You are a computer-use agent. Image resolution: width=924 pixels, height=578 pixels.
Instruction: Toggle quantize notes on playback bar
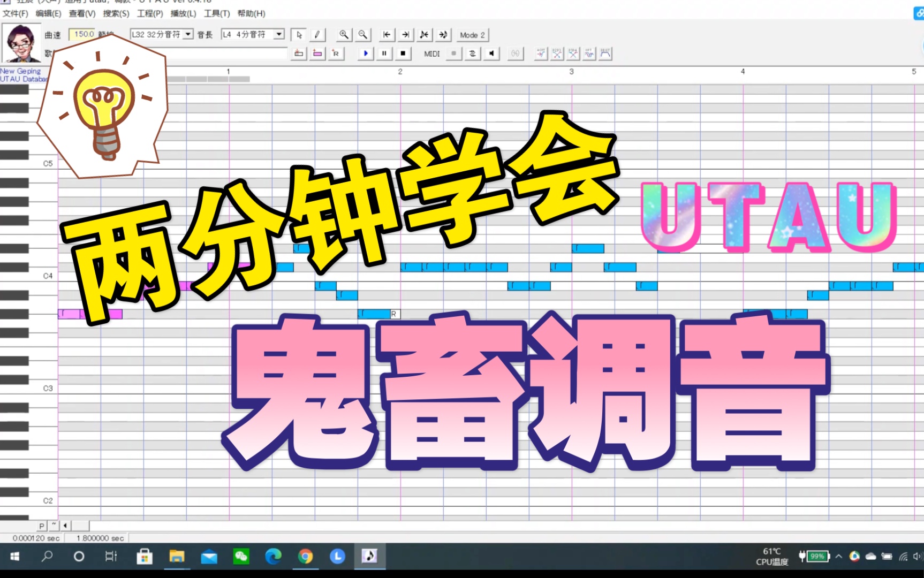(472, 54)
